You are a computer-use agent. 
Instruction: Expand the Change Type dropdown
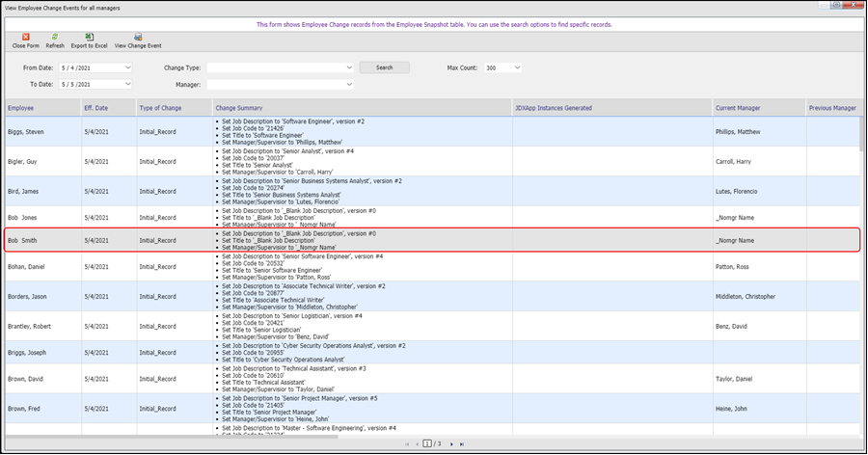(349, 67)
